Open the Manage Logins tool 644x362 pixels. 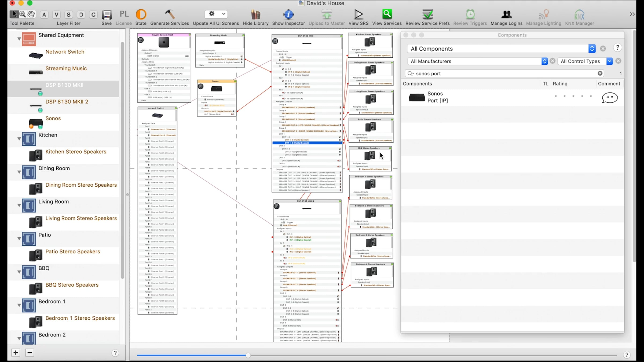506,14
